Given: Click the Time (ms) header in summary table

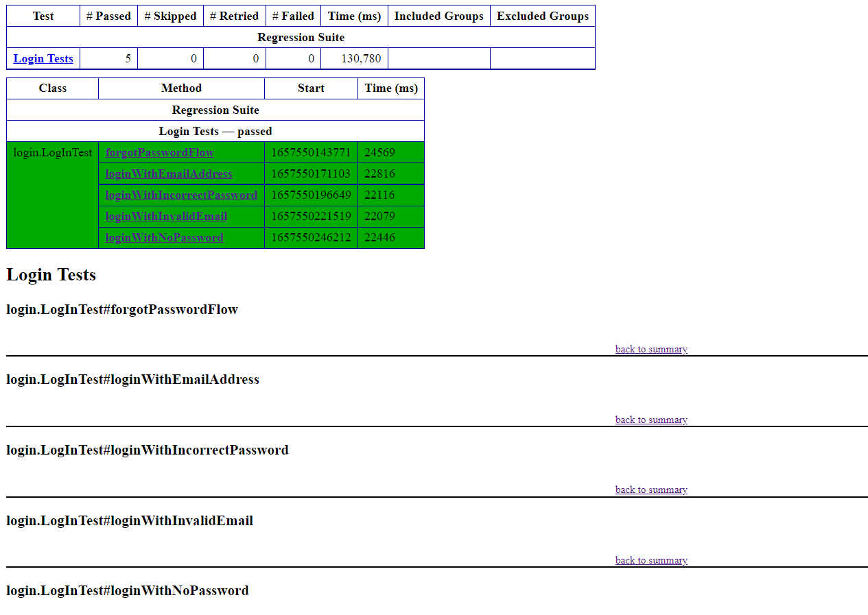Looking at the screenshot, I should pyautogui.click(x=354, y=16).
